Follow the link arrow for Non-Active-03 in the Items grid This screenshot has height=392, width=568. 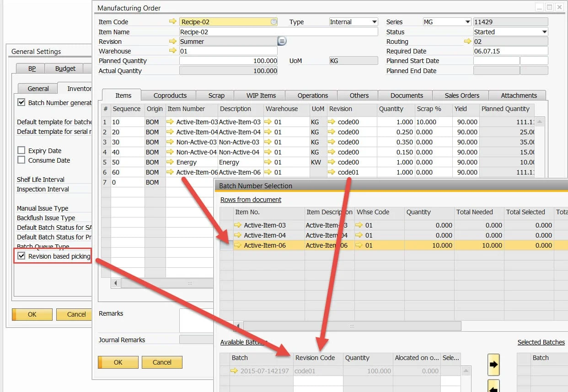click(x=171, y=142)
